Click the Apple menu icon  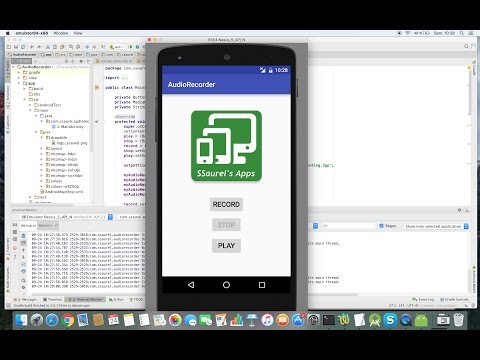point(8,33)
